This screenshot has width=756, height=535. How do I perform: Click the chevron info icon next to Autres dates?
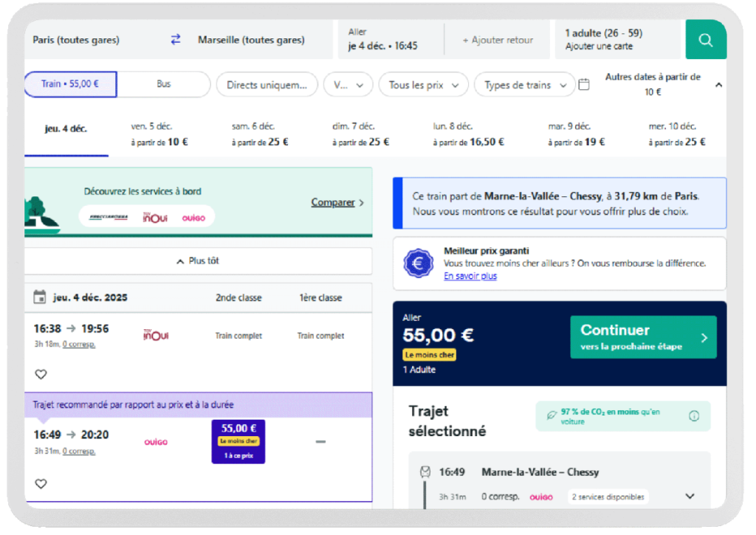[718, 84]
